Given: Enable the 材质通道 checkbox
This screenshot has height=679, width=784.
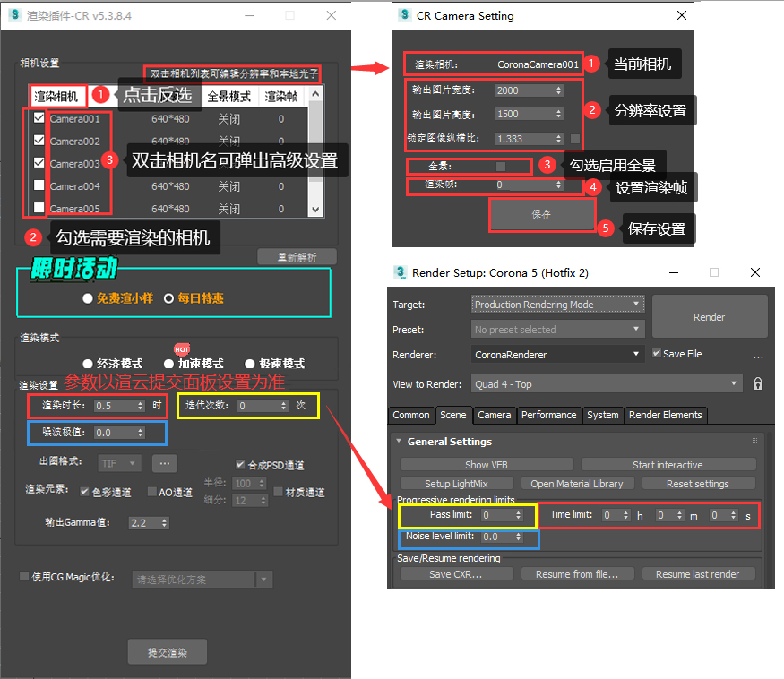Looking at the screenshot, I should click(x=279, y=492).
